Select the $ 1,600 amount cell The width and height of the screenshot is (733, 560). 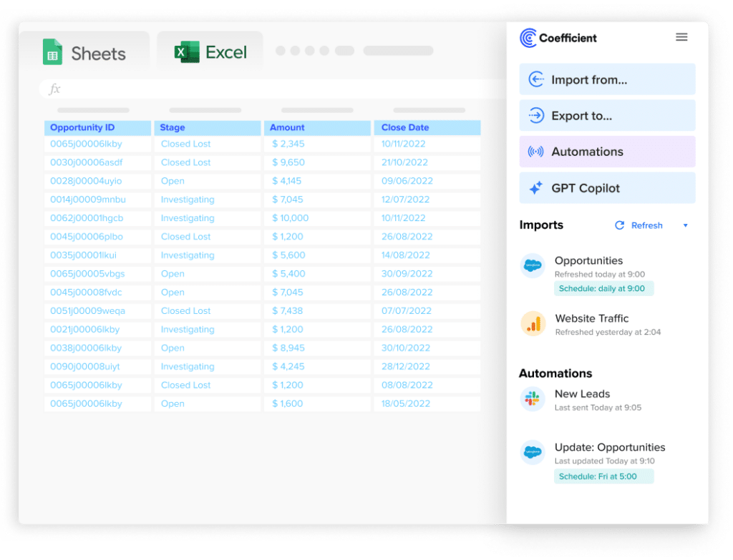point(317,404)
